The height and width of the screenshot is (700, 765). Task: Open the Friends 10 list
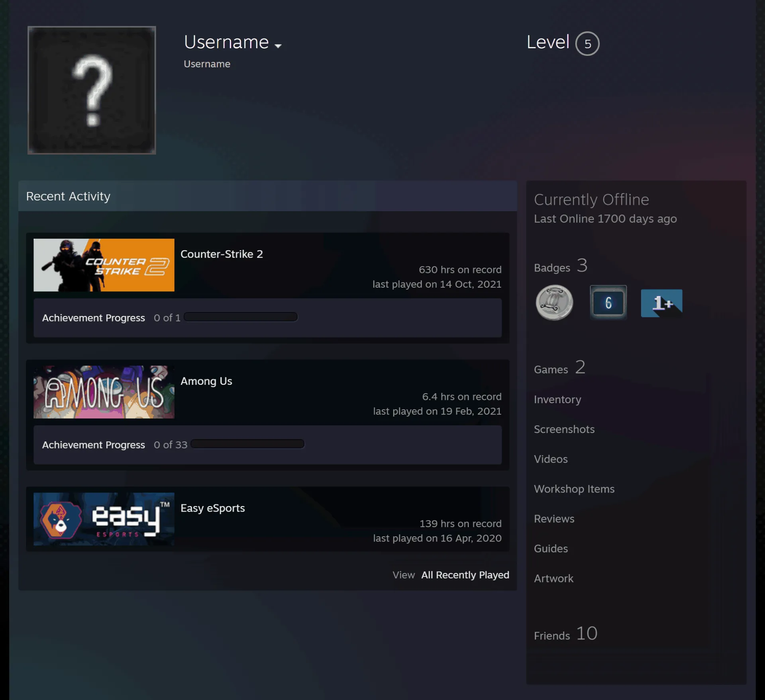click(x=566, y=634)
